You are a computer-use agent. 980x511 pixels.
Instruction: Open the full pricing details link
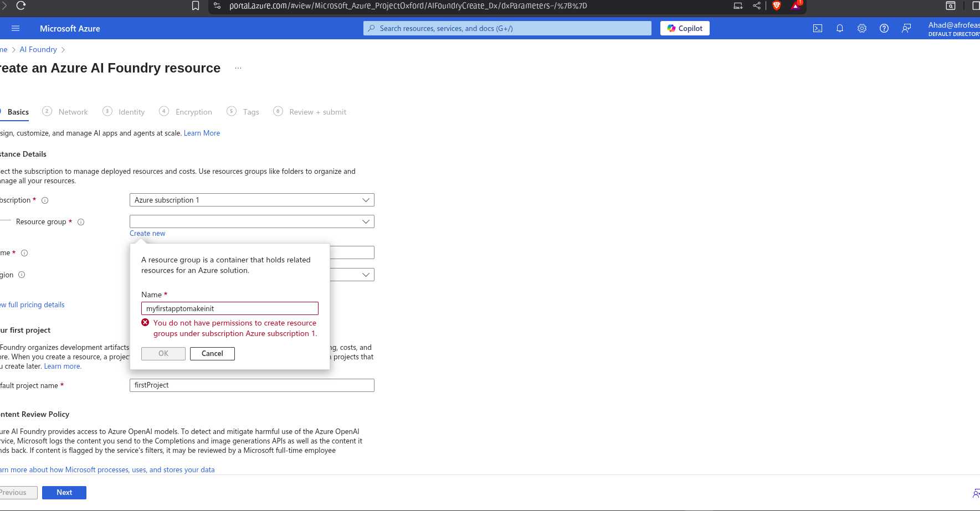coord(33,305)
